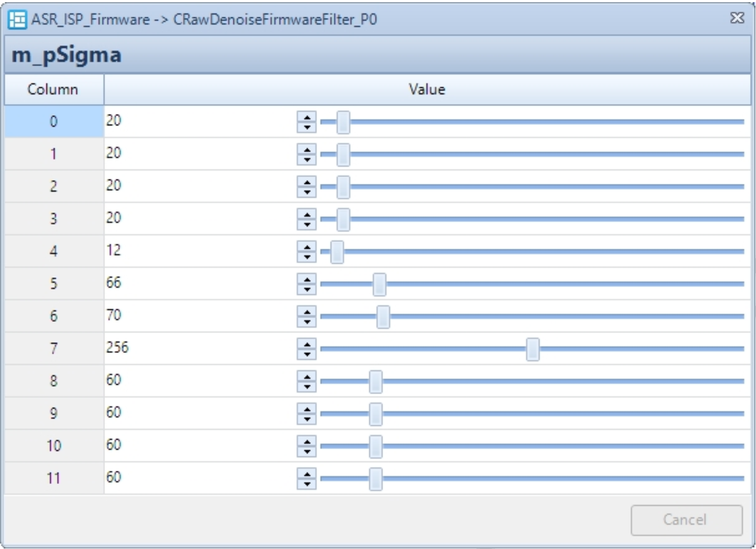Click the Value column header
The height and width of the screenshot is (549, 756).
(427, 89)
